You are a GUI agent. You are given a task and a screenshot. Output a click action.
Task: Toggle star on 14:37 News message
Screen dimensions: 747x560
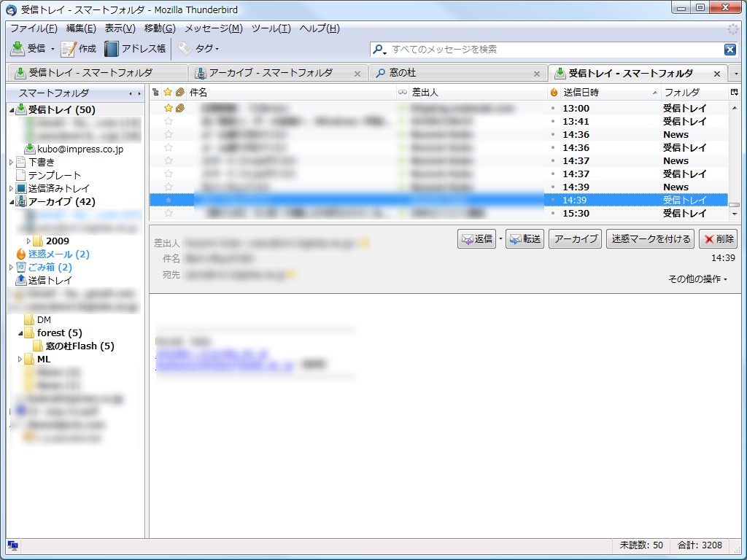point(169,161)
